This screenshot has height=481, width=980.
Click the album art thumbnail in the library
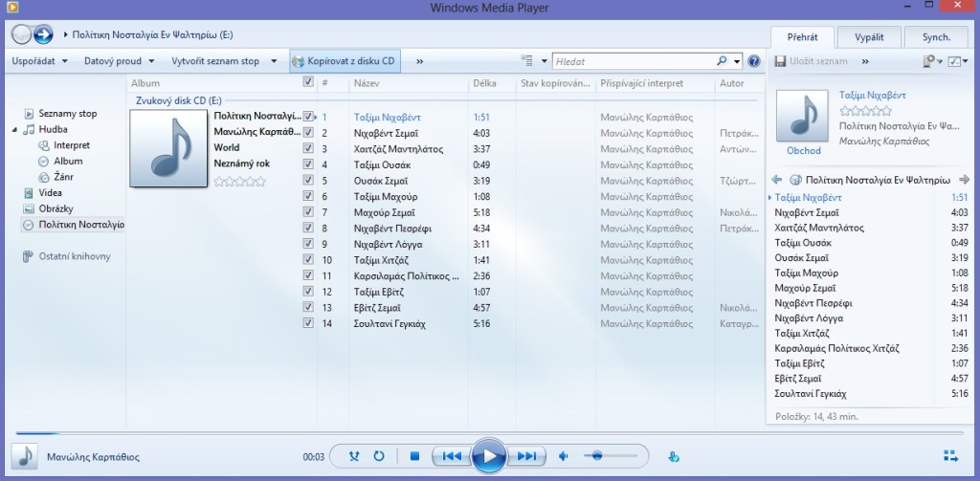click(x=168, y=148)
